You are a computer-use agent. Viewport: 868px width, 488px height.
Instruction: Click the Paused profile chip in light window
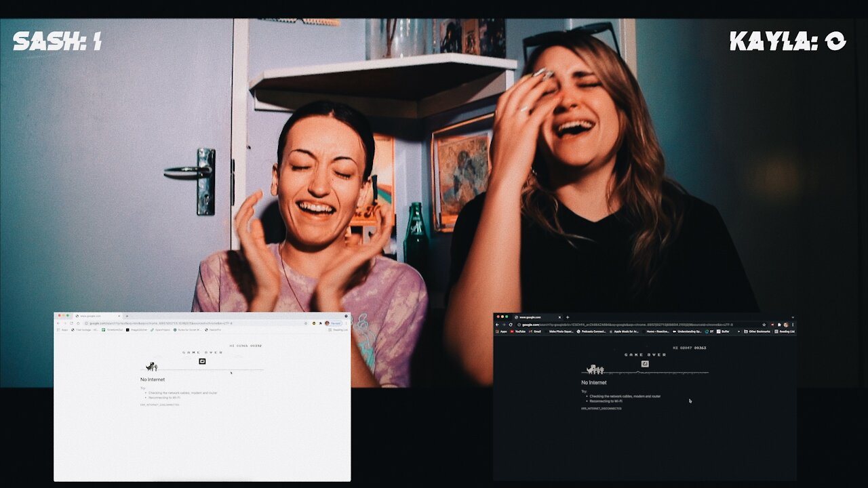point(333,323)
